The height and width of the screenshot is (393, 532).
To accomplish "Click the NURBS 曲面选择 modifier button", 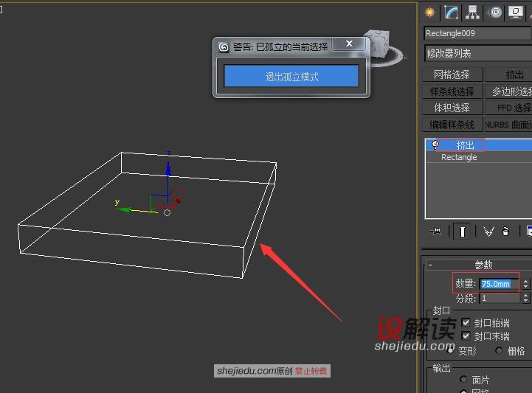I will point(508,125).
